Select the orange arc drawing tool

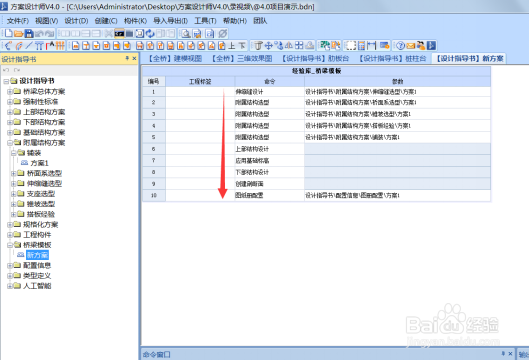(x=19, y=45)
